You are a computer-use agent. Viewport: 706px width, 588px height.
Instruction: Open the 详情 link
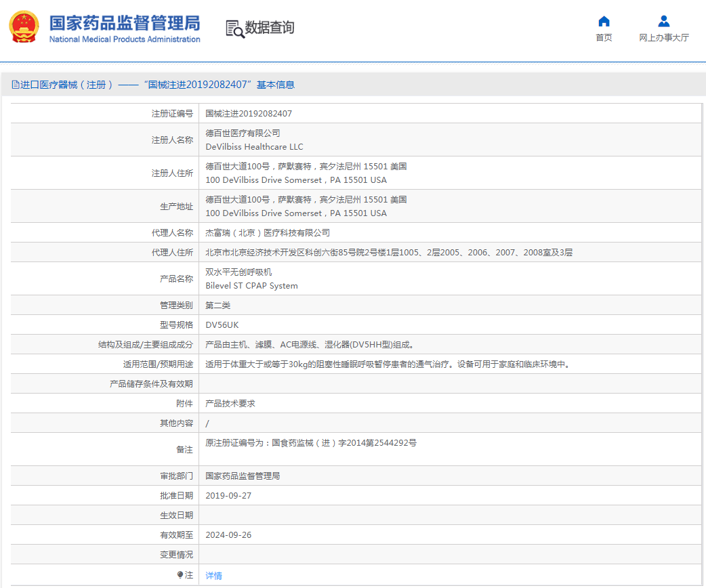pyautogui.click(x=213, y=575)
